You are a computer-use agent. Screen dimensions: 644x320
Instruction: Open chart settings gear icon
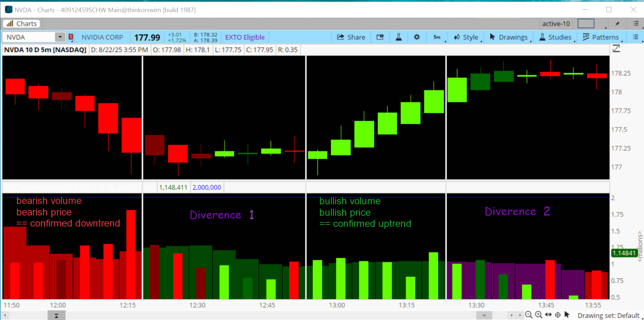click(417, 37)
